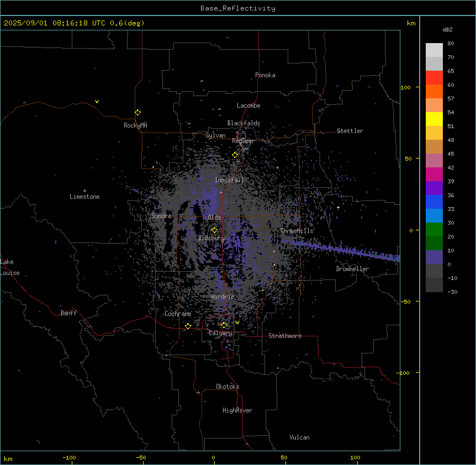Pick the purple 36-39 dBZ legend band
This screenshot has height=465, width=476.
point(434,188)
